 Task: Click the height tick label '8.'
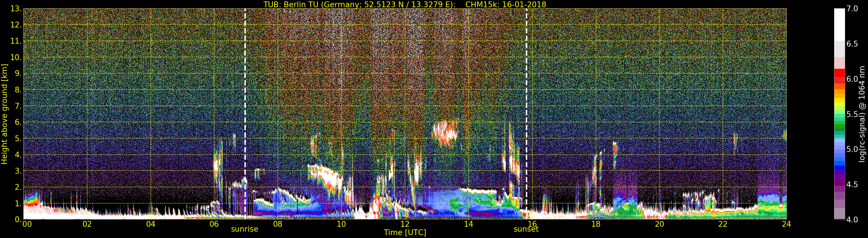coord(18,90)
